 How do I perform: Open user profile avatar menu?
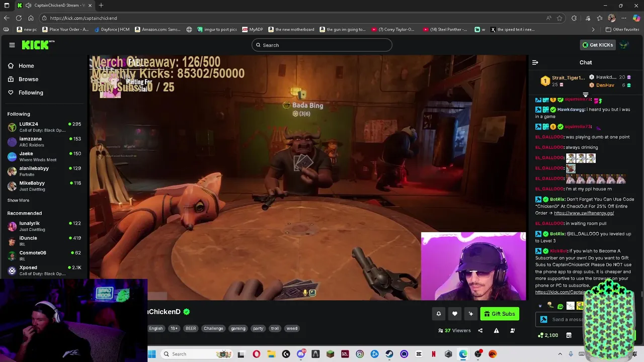point(624,45)
